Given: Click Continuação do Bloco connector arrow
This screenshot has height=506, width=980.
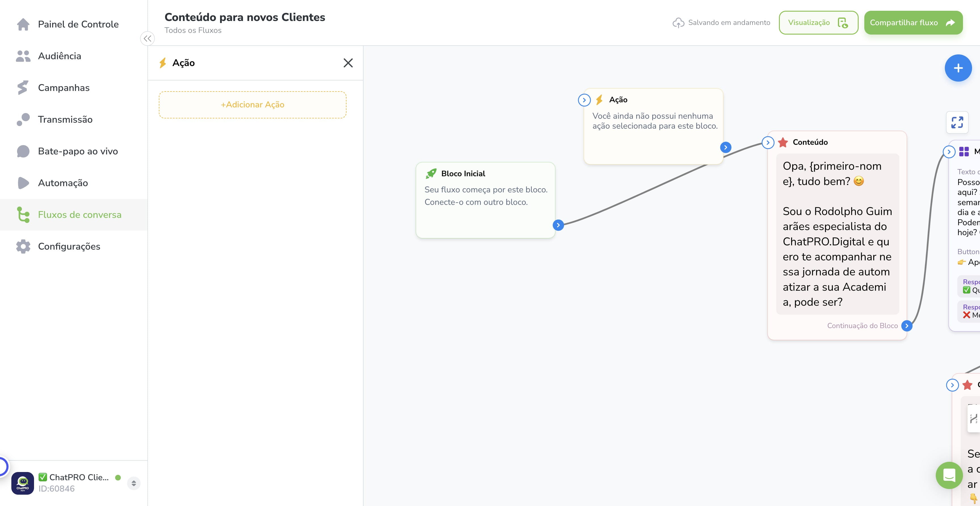Looking at the screenshot, I should point(907,326).
